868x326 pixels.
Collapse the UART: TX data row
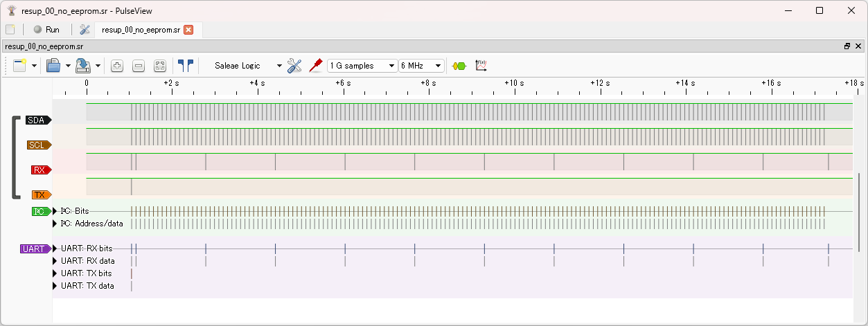[55, 286]
